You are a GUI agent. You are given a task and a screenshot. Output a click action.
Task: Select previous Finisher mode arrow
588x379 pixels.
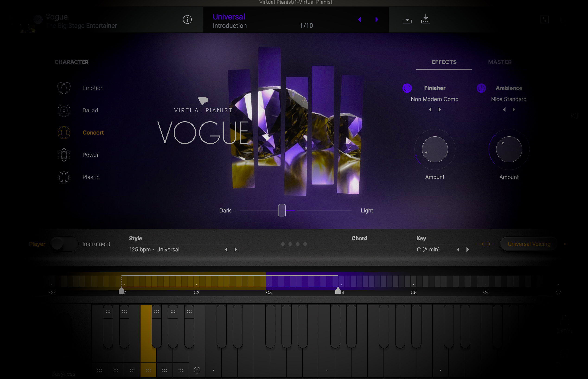click(430, 109)
